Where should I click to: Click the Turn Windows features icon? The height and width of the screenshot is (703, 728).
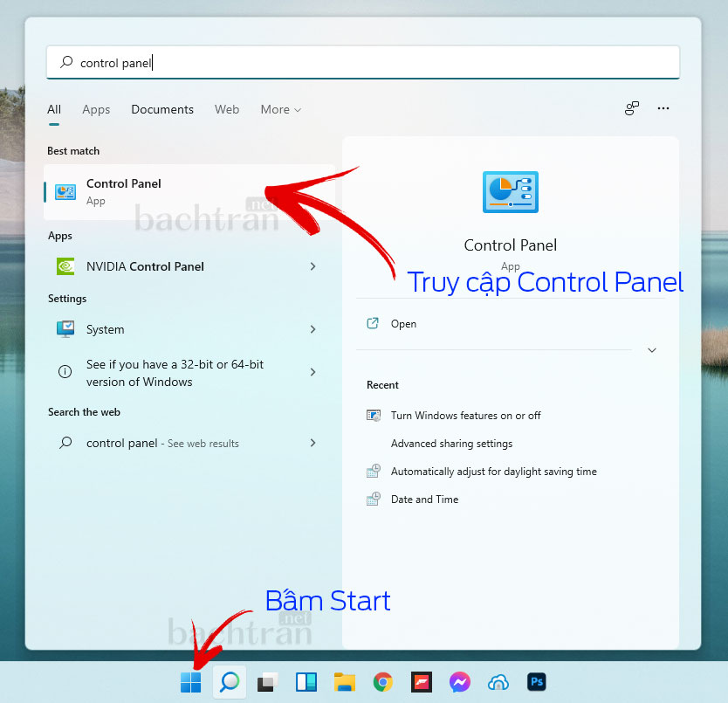pos(374,416)
